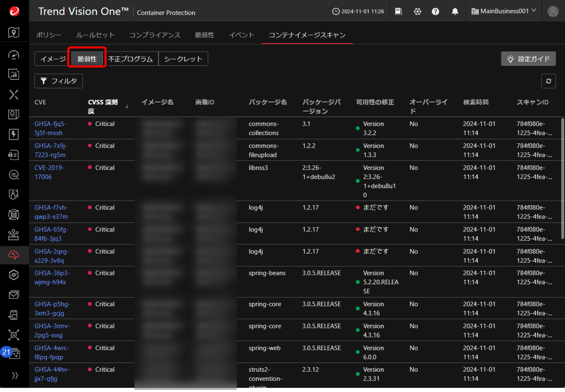
Task: Click the Trend Micro logo icon
Action: pyautogui.click(x=14, y=11)
